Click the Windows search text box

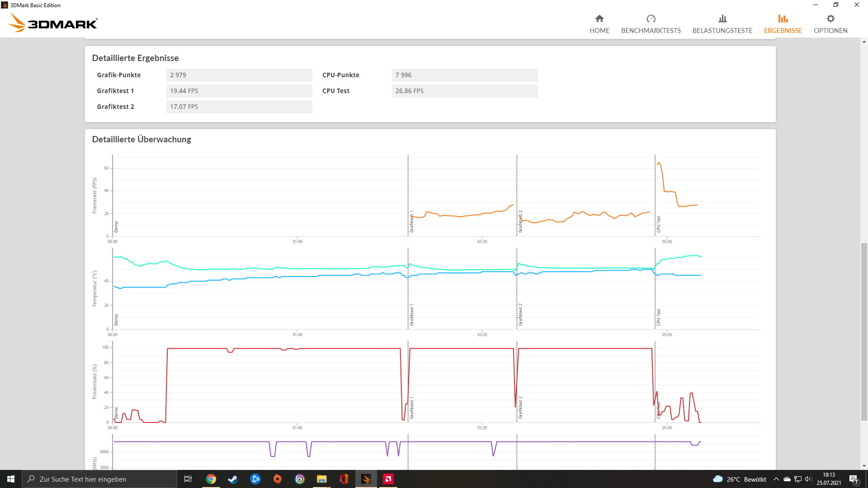(99, 479)
